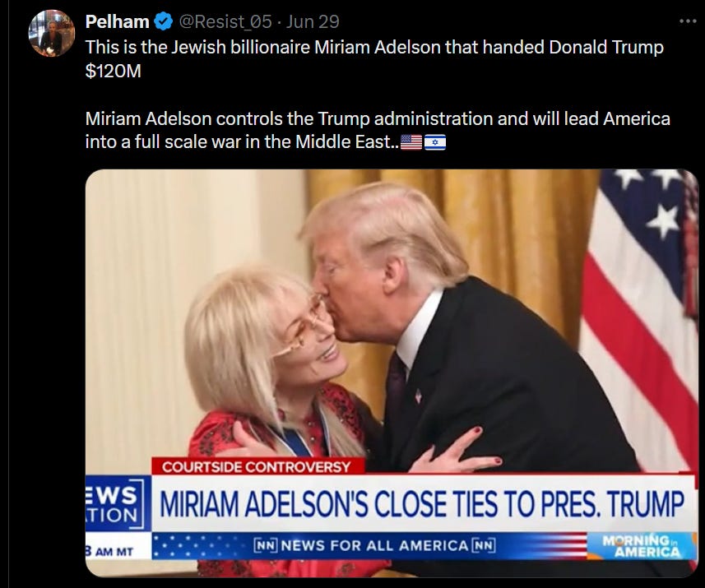This screenshot has height=588, width=705.
Task: Open the three-dots more options menu
Action: click(688, 21)
